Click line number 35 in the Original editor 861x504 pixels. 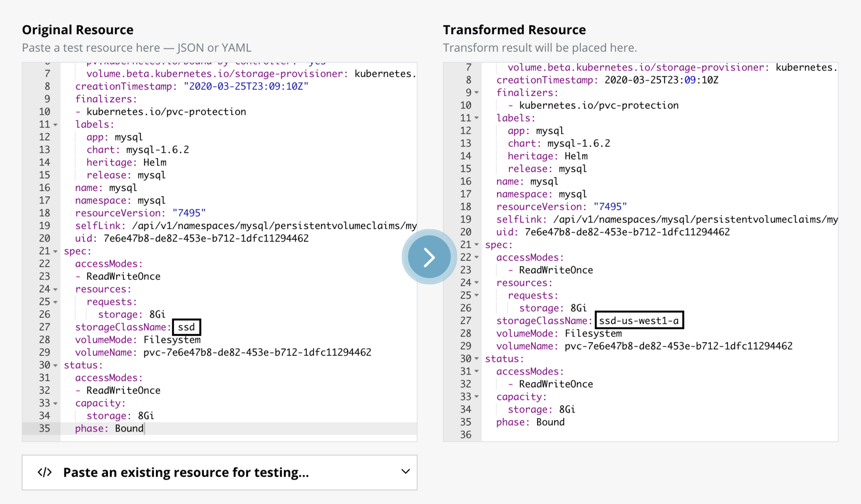[44, 428]
